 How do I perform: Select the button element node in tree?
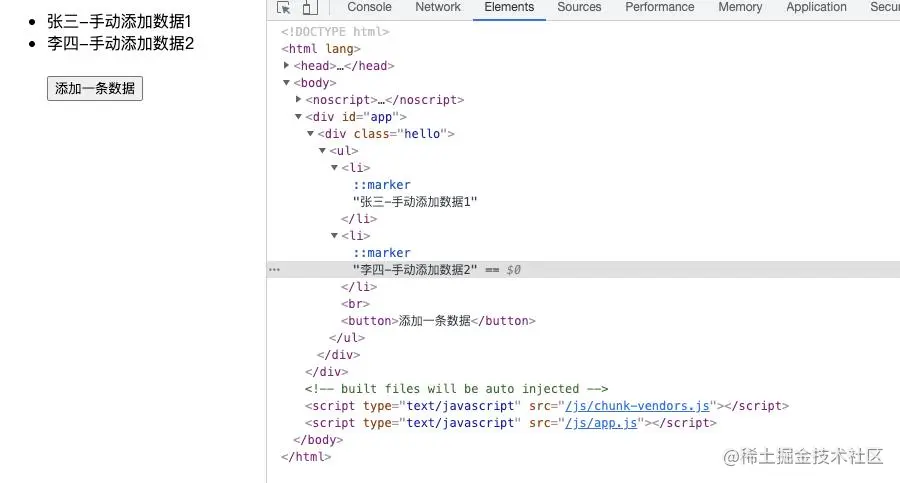pos(438,320)
